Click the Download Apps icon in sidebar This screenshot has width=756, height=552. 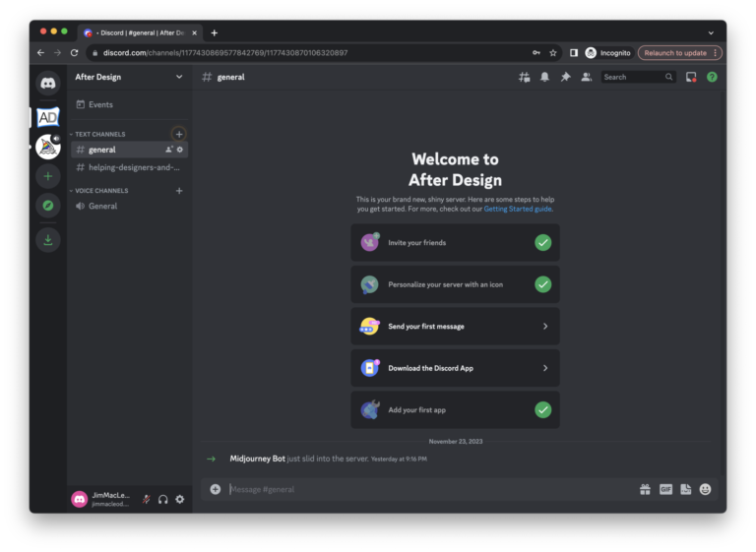point(47,240)
